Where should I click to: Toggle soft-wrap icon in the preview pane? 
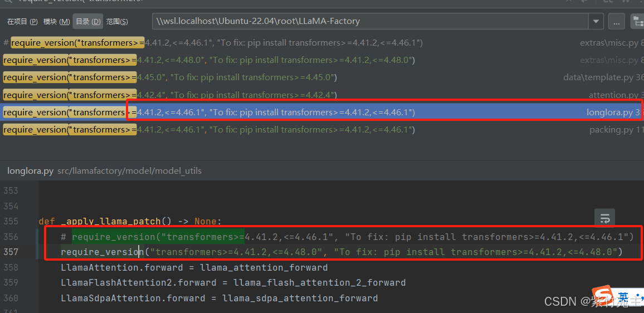point(604,218)
